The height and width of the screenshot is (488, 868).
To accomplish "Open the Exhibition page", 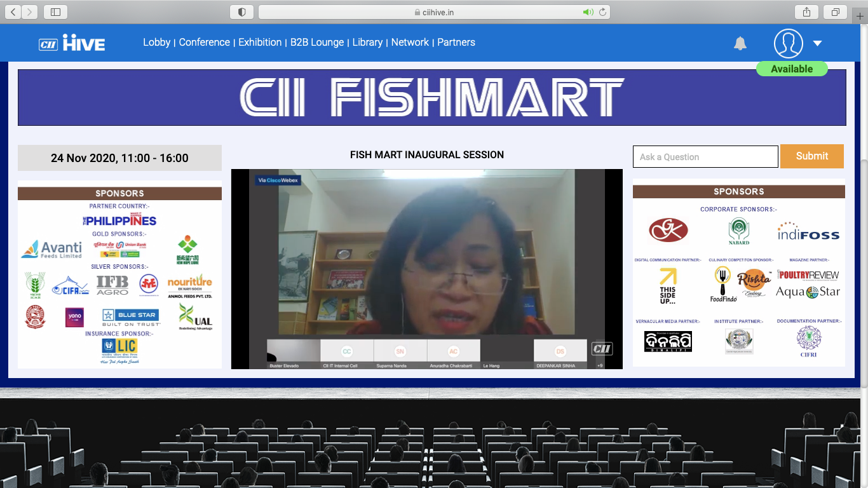I will click(x=260, y=43).
